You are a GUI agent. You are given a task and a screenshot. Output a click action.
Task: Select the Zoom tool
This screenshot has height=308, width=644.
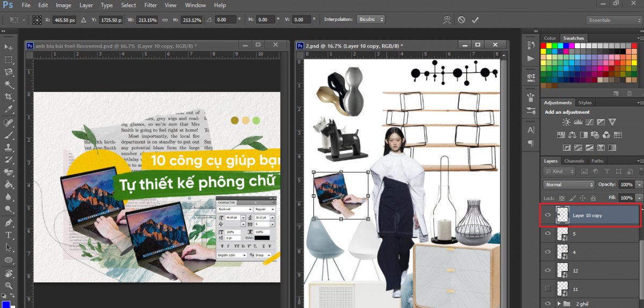point(9,285)
